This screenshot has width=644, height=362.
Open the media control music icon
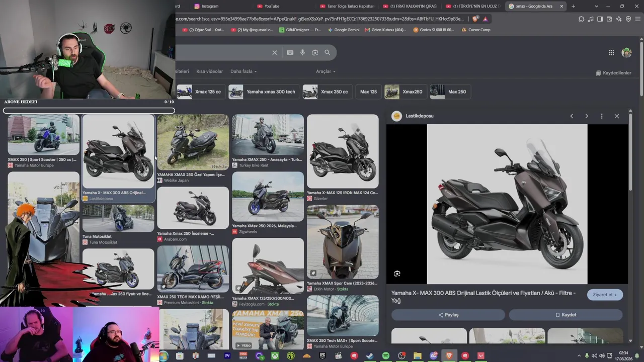pos(591,19)
